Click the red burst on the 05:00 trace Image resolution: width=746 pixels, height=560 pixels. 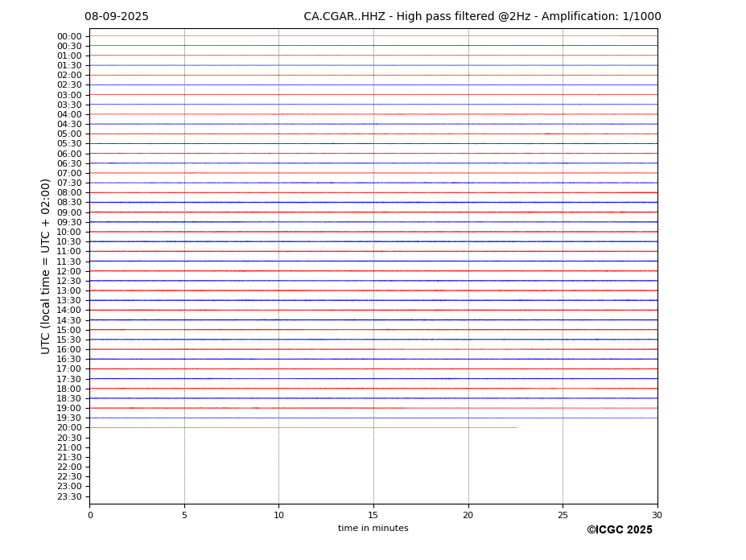click(x=549, y=134)
